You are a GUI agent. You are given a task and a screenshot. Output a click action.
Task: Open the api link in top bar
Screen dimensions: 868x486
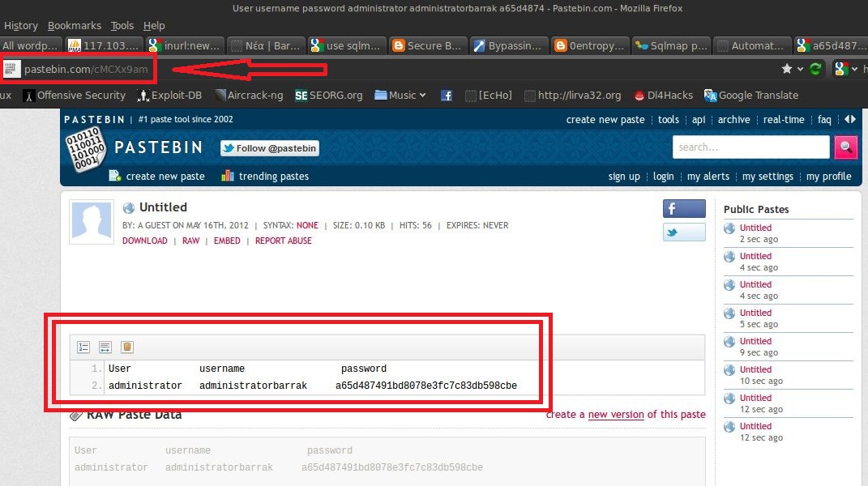698,119
